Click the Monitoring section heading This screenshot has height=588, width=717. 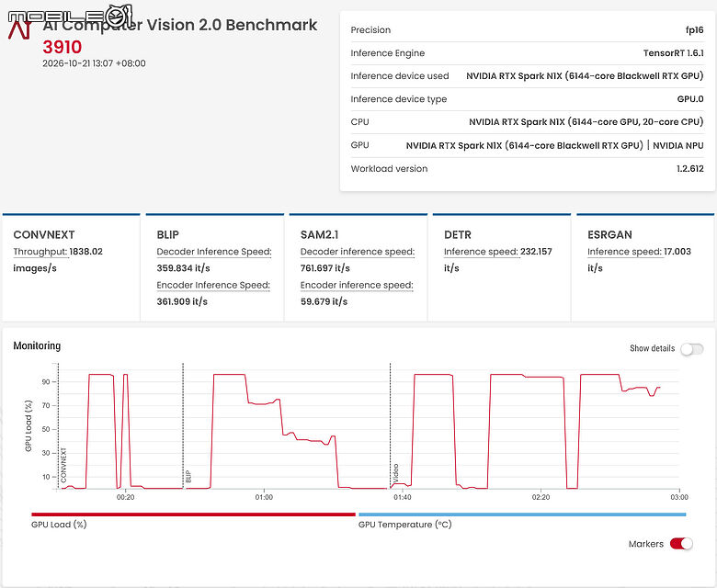(x=37, y=345)
